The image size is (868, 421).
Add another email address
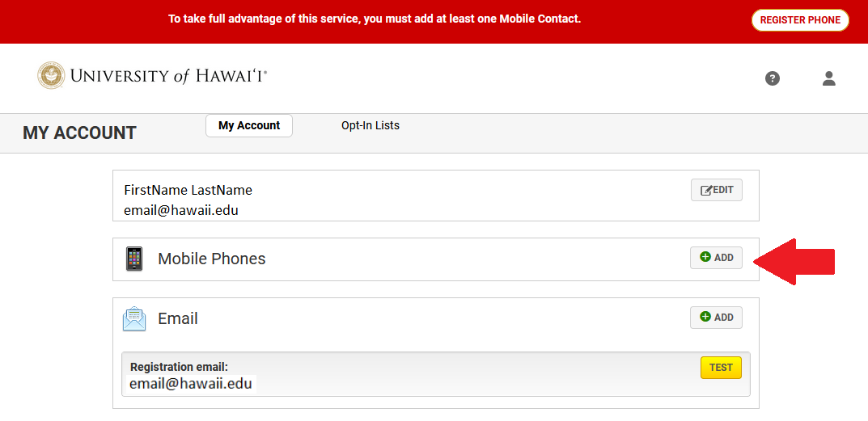pyautogui.click(x=716, y=318)
